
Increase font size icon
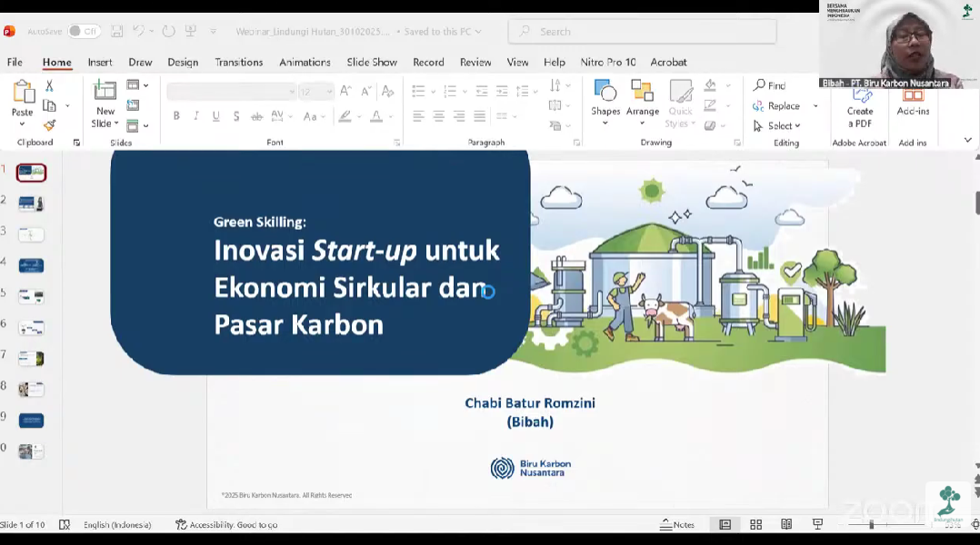[x=345, y=91]
